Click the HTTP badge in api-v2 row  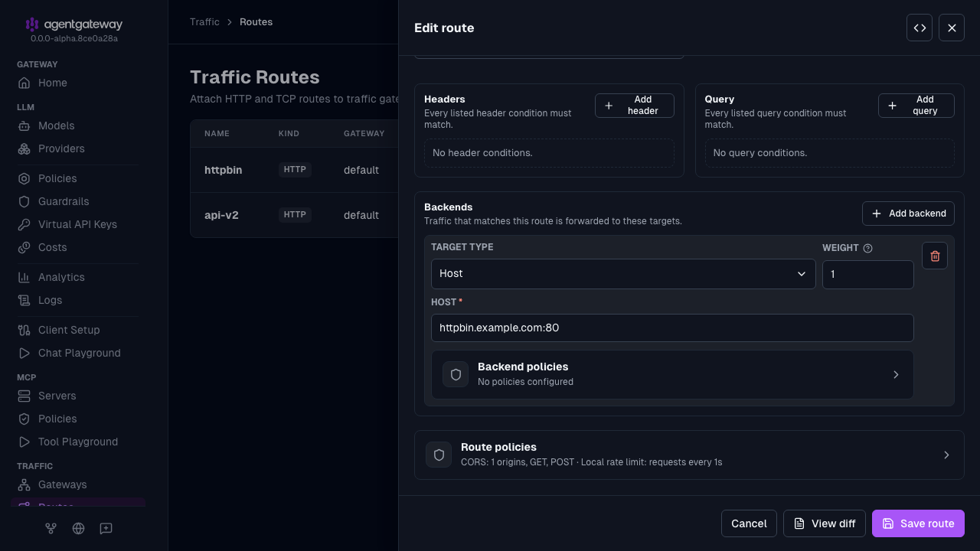(x=295, y=215)
